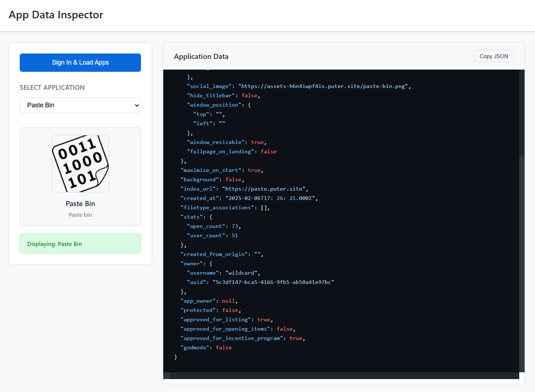Click the Sign In & Load Apps button

80,62
